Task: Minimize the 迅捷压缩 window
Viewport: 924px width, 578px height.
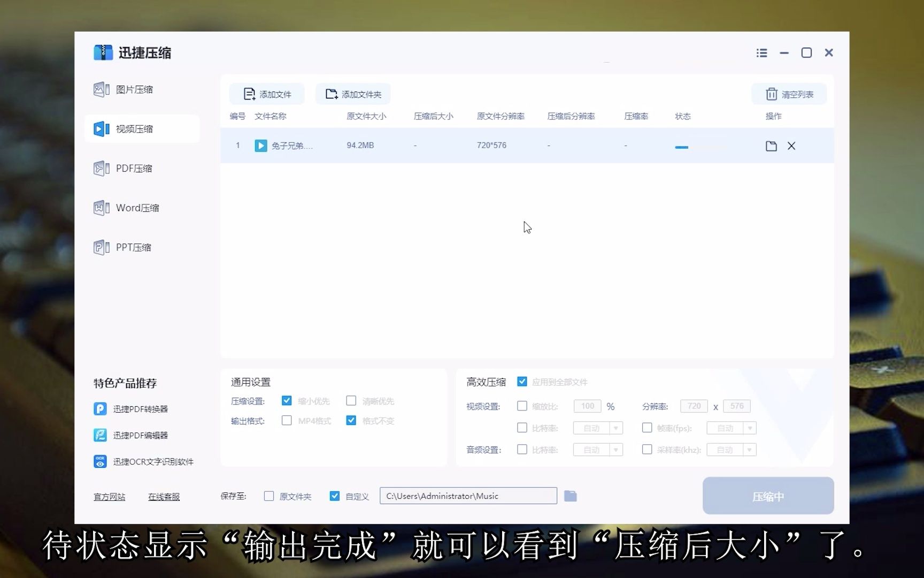Action: point(784,53)
